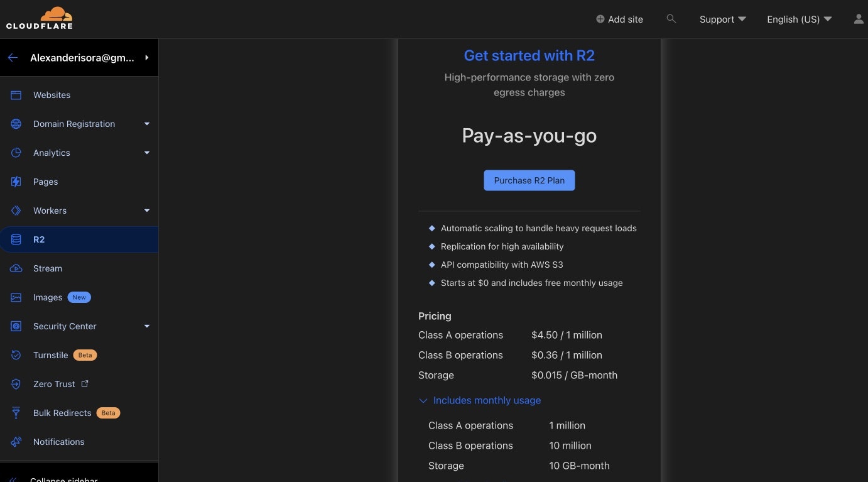Collapse the Includes monthly usage section

point(480,400)
